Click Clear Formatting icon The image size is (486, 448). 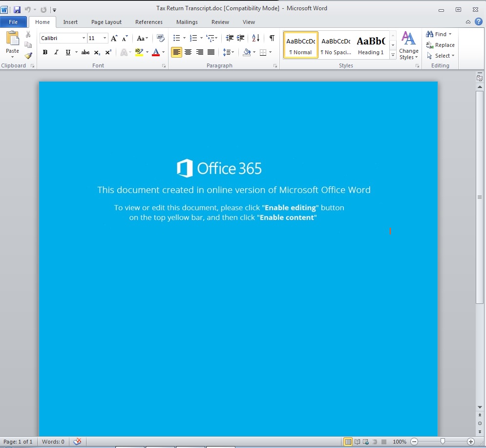tap(161, 38)
